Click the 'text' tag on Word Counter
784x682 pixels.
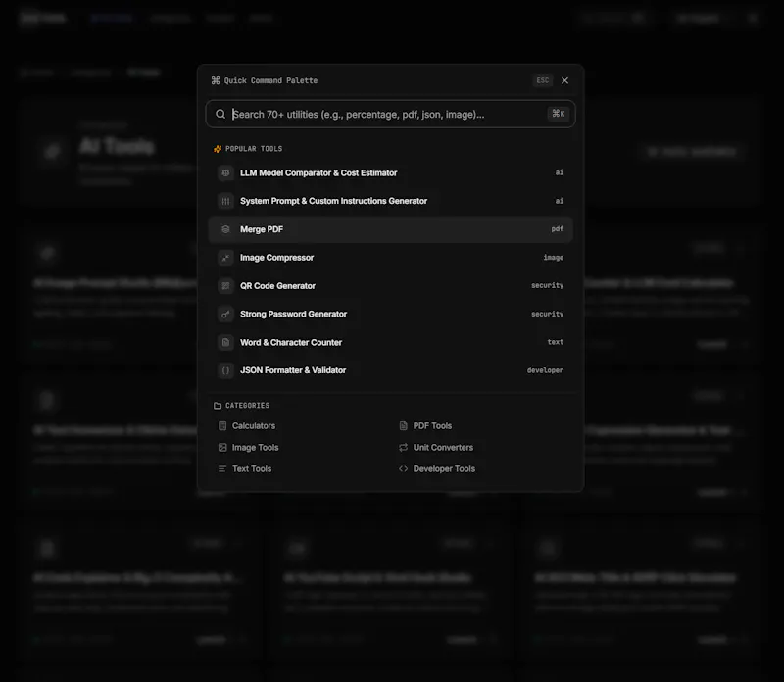tap(555, 342)
